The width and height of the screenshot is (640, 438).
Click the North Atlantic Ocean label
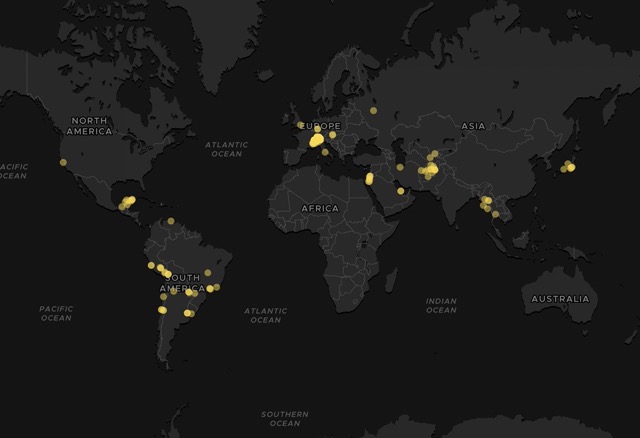pyautogui.click(x=227, y=149)
